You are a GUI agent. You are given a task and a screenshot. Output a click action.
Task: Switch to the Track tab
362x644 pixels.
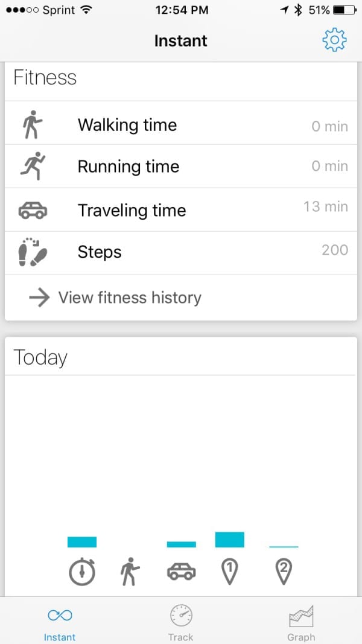pyautogui.click(x=180, y=623)
